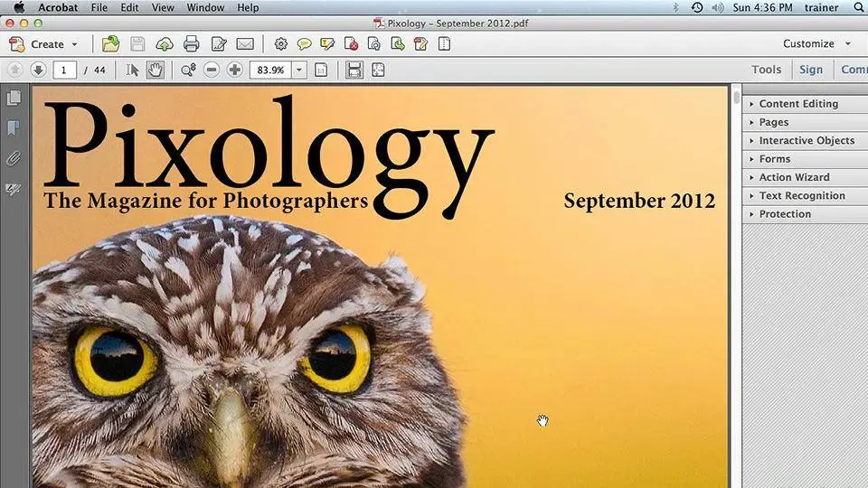This screenshot has height=488, width=868.
Task: Zoom in with plus button
Action: [235, 70]
